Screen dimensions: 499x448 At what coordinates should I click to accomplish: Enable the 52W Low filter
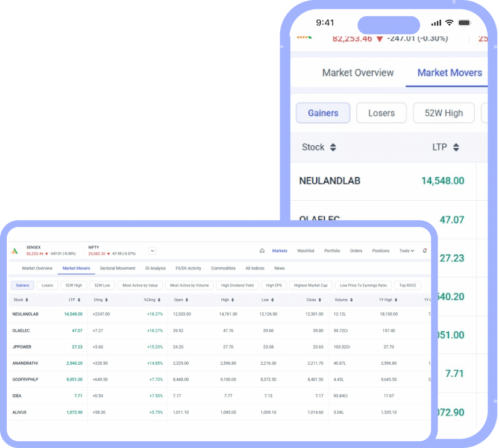pos(102,285)
